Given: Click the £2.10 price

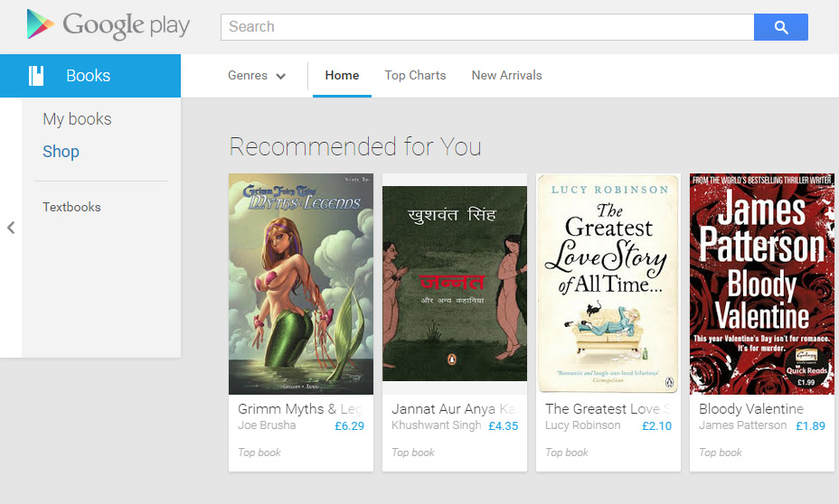Looking at the screenshot, I should click(657, 426).
